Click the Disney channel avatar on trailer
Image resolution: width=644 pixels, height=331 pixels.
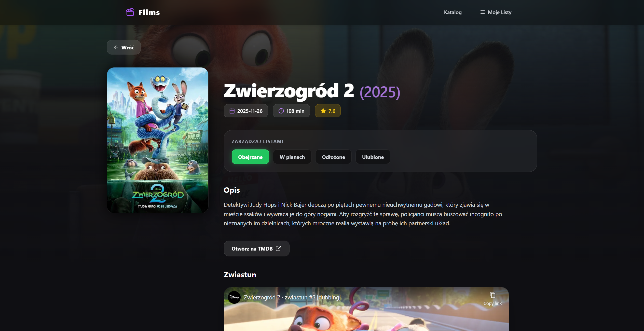[x=234, y=297]
